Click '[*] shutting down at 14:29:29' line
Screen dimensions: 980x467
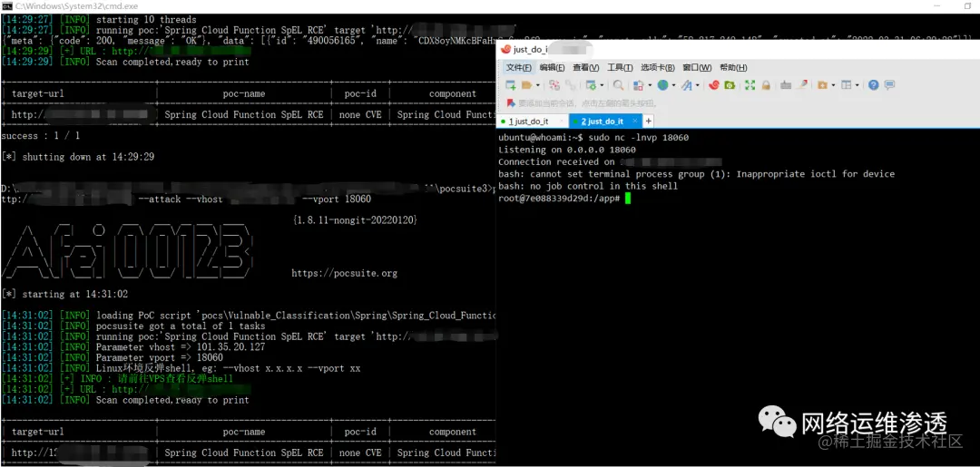click(x=78, y=157)
